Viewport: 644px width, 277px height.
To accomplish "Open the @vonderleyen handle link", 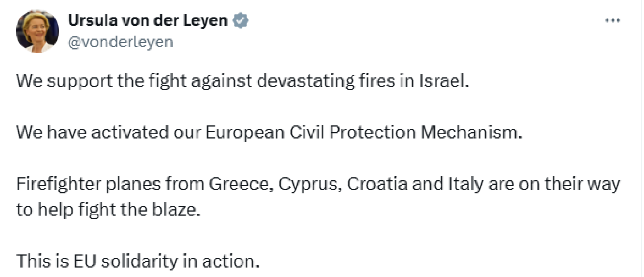I will 121,42.
